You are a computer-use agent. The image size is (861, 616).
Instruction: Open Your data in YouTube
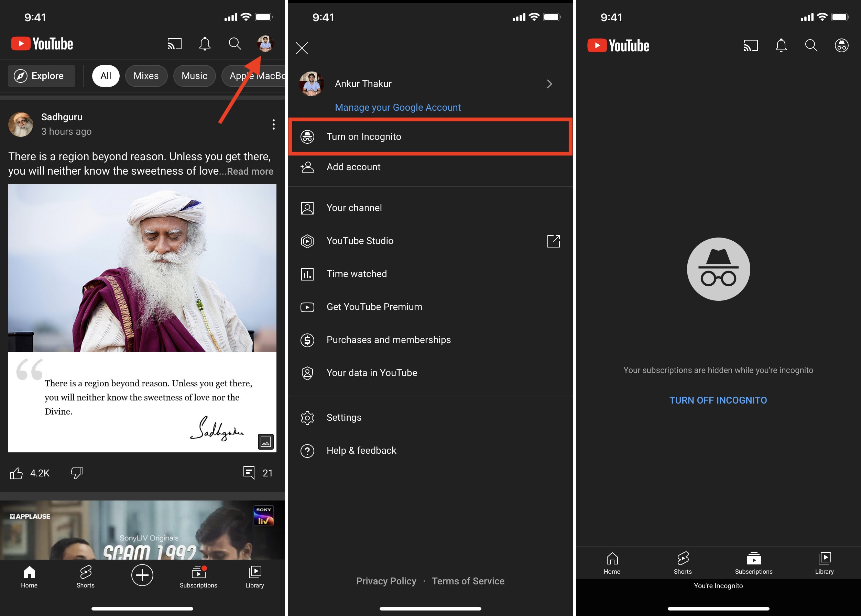click(430, 373)
